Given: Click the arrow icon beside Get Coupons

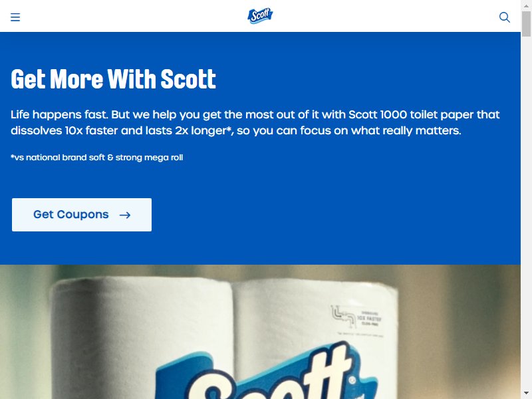Looking at the screenshot, I should click(125, 215).
